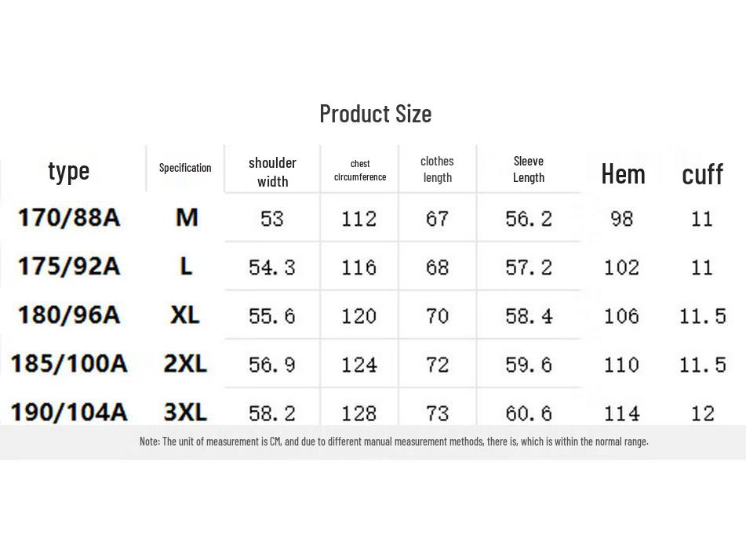Click the type column header
Viewport: 746px width, 560px height.
tap(69, 170)
